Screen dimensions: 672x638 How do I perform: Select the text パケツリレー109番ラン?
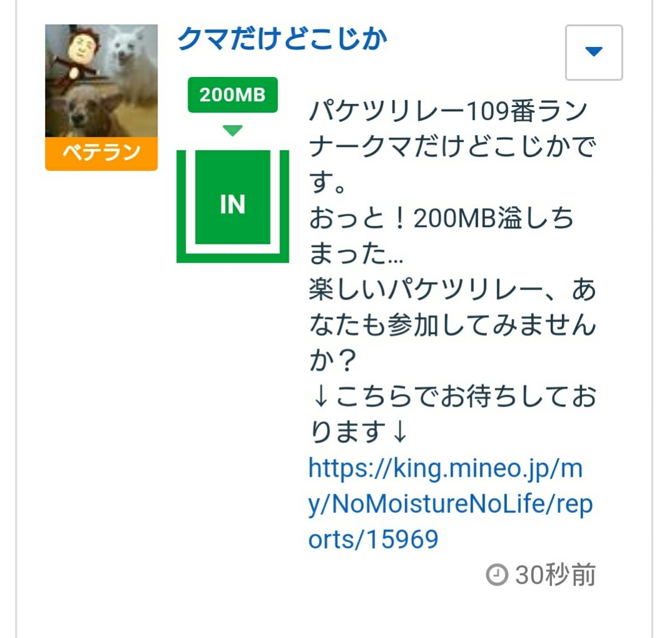448,111
